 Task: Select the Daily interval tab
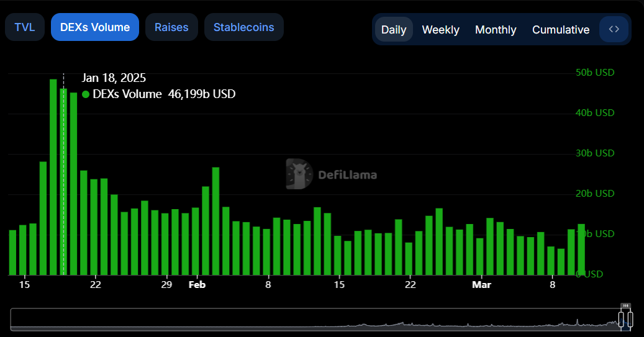tap(394, 30)
